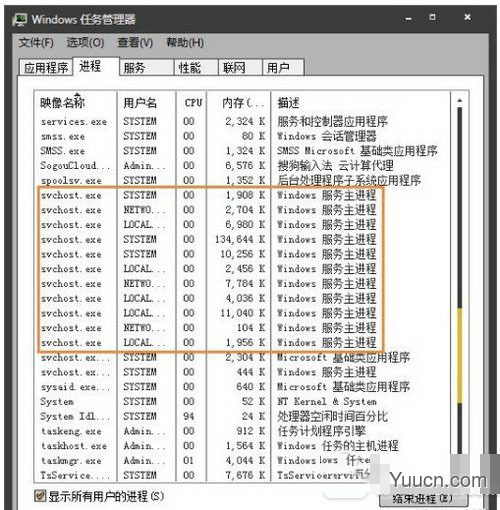Click the 结束进程 button

point(424,499)
